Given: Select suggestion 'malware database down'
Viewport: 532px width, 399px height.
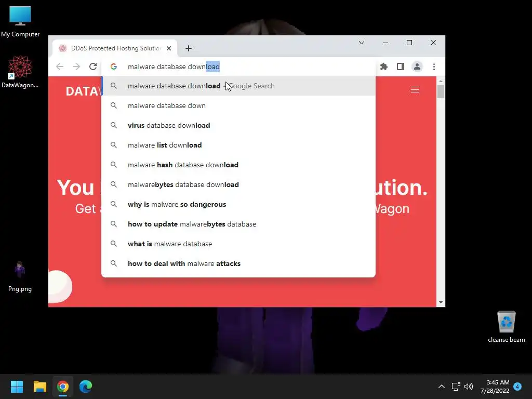Looking at the screenshot, I should click(x=238, y=105).
